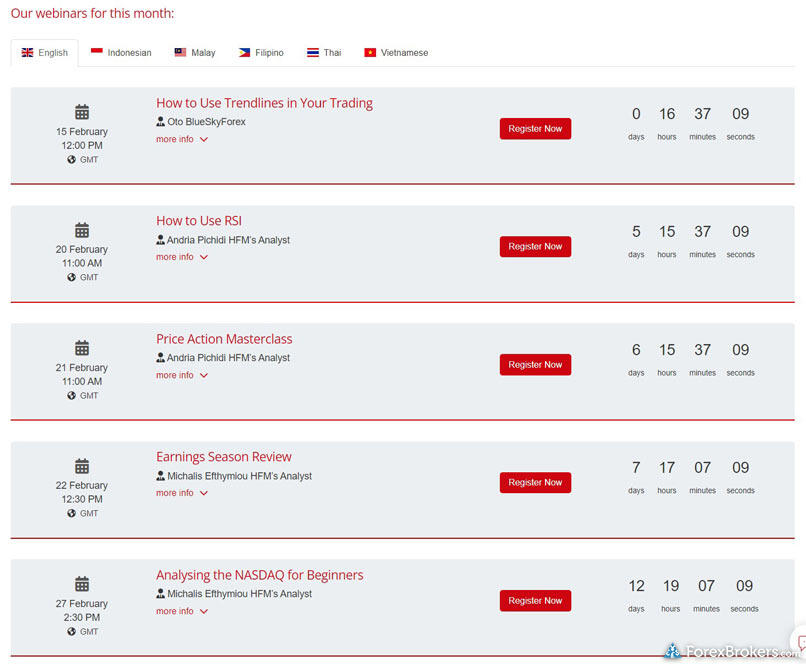Click the 0 days countdown value
The height and width of the screenshot is (664, 806).
[x=636, y=114]
